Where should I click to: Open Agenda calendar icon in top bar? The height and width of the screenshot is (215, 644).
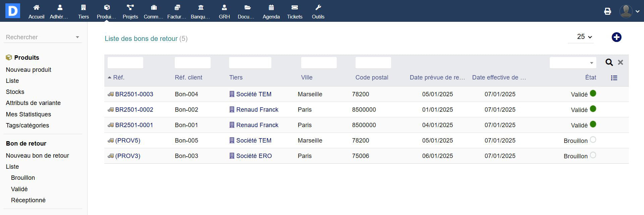271,8
